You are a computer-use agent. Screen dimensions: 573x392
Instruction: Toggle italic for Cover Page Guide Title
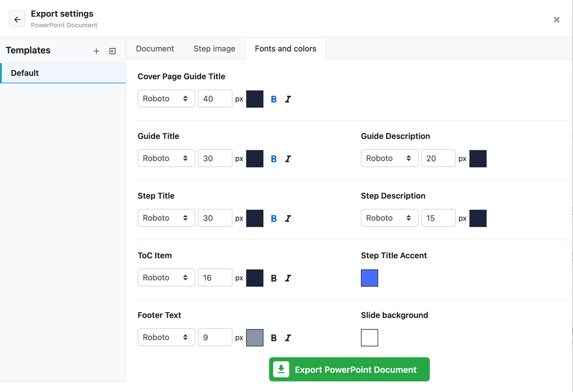pyautogui.click(x=288, y=99)
